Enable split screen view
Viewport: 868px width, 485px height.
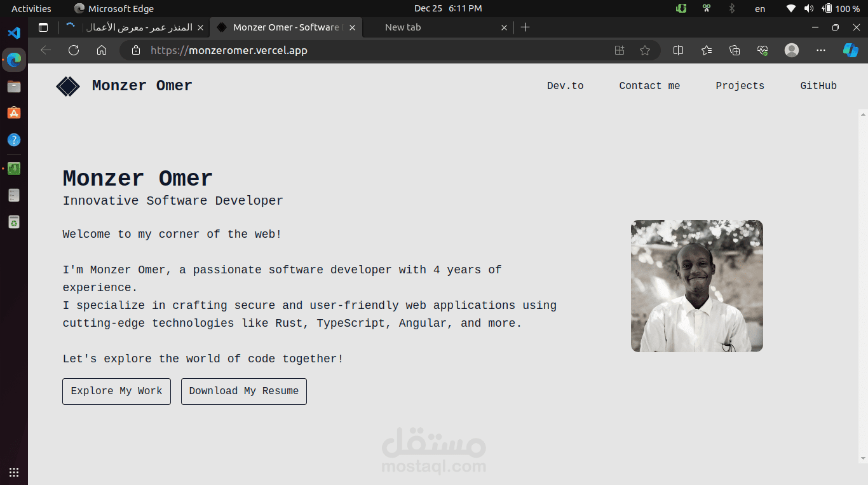(x=679, y=50)
